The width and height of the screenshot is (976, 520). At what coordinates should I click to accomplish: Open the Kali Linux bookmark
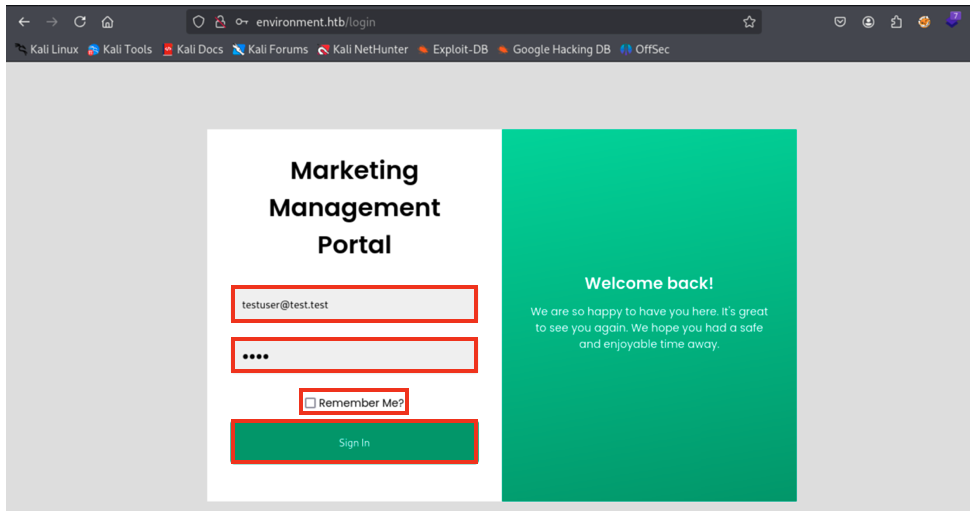click(x=47, y=49)
